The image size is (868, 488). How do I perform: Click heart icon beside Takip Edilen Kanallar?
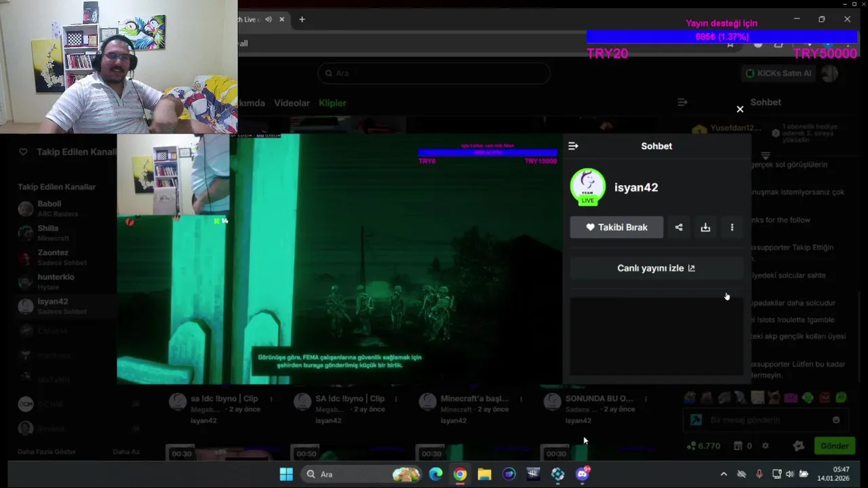(23, 152)
